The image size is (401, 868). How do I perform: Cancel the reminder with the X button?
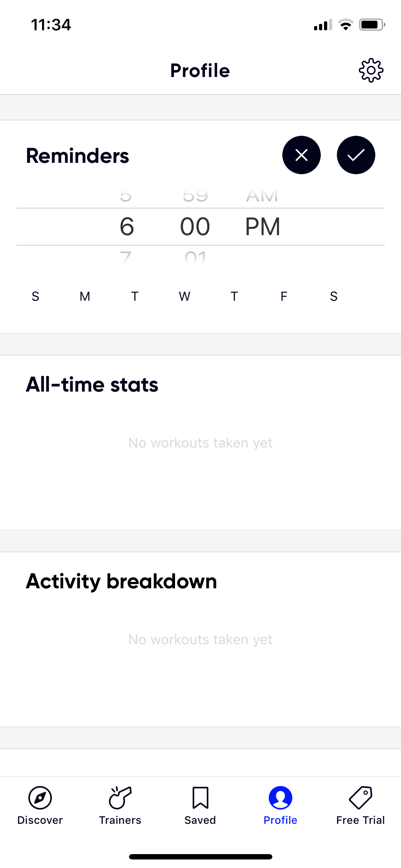302,155
